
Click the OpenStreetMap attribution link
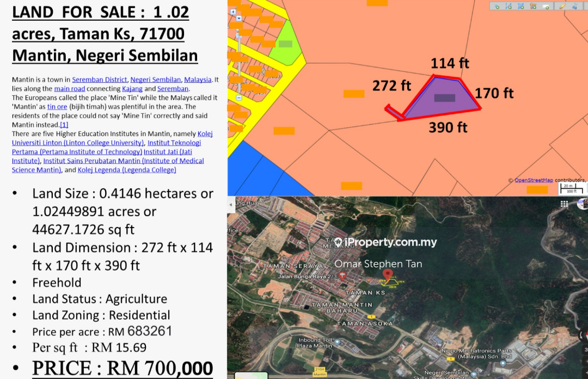pos(534,180)
